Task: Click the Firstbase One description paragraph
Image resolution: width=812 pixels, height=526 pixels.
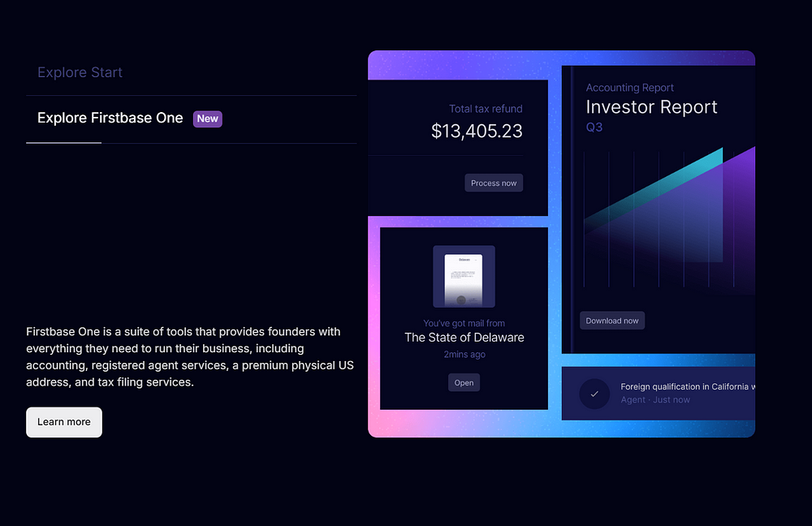Action: click(x=190, y=356)
